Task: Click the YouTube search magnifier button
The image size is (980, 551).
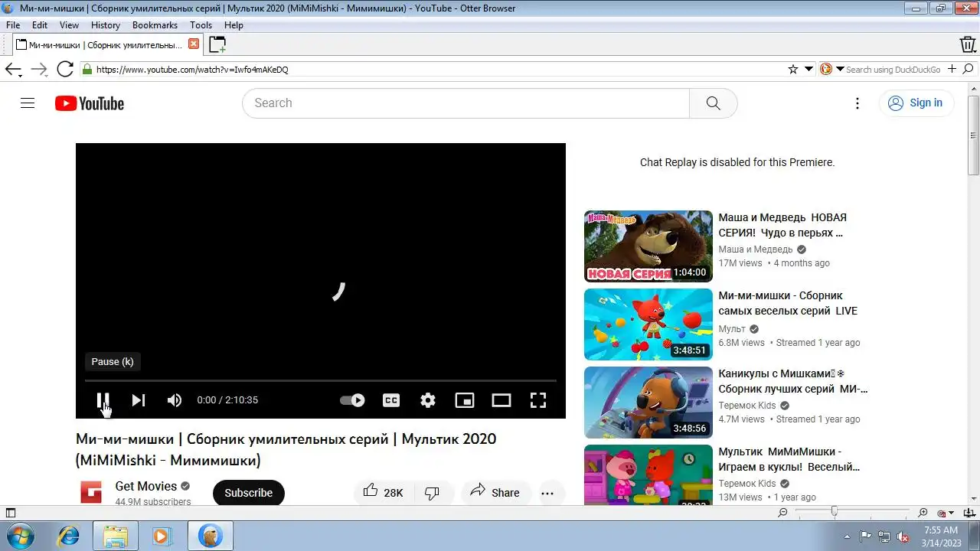Action: (x=714, y=103)
